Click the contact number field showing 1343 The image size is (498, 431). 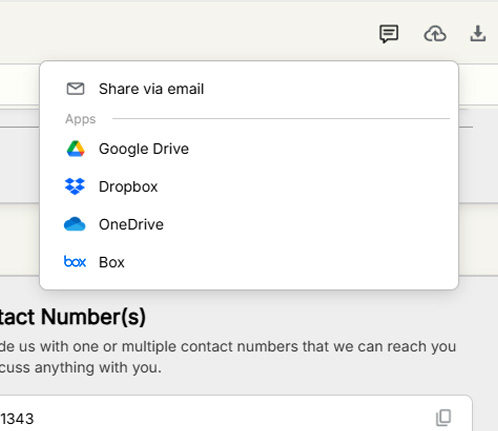click(x=235, y=413)
